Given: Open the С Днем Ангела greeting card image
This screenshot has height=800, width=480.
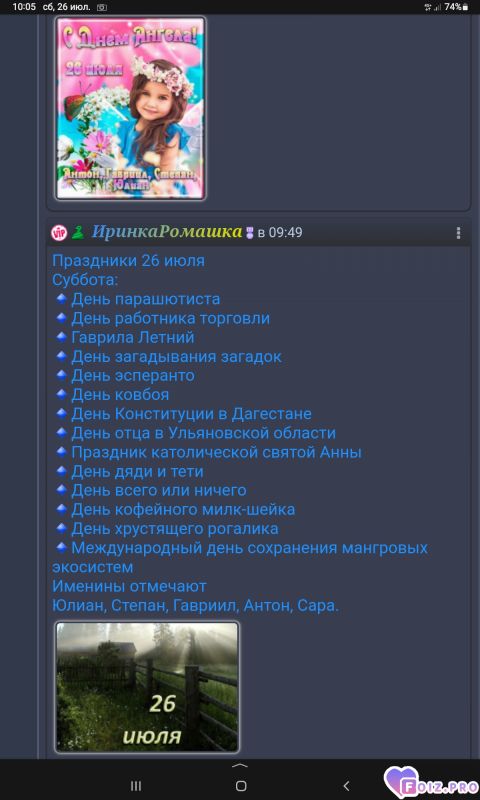Looking at the screenshot, I should click(x=131, y=108).
